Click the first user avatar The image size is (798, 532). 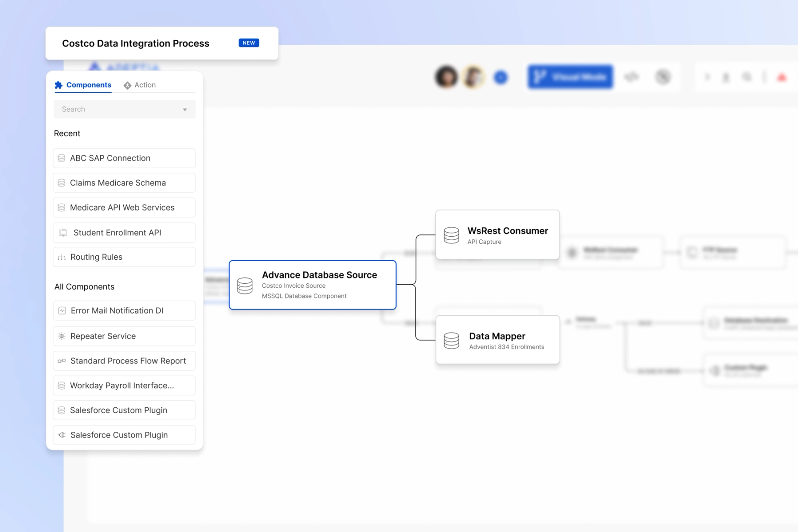(x=446, y=77)
